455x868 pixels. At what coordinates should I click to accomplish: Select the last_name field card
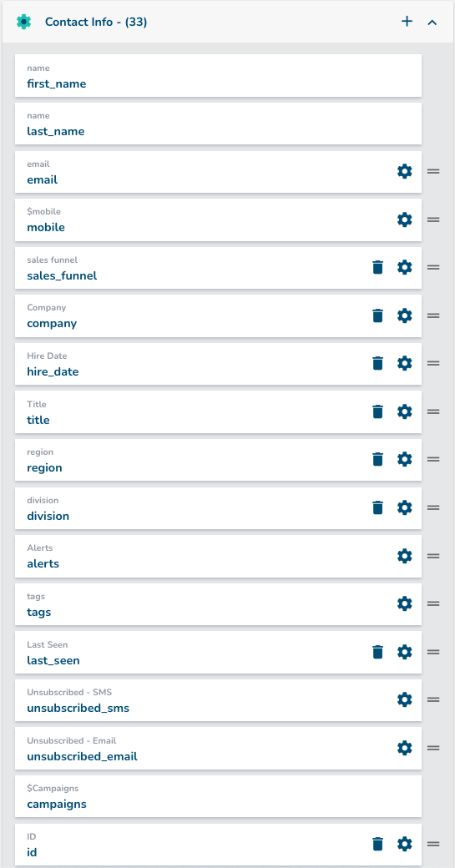point(218,124)
